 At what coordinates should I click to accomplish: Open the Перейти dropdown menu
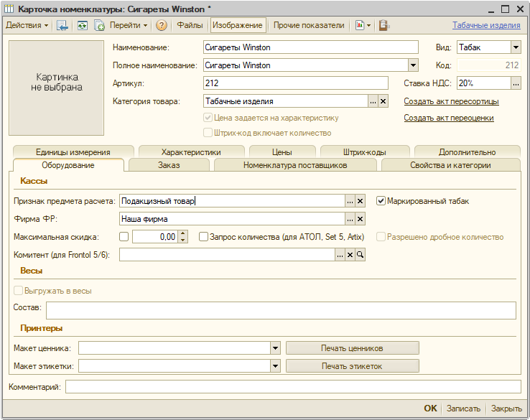(129, 25)
